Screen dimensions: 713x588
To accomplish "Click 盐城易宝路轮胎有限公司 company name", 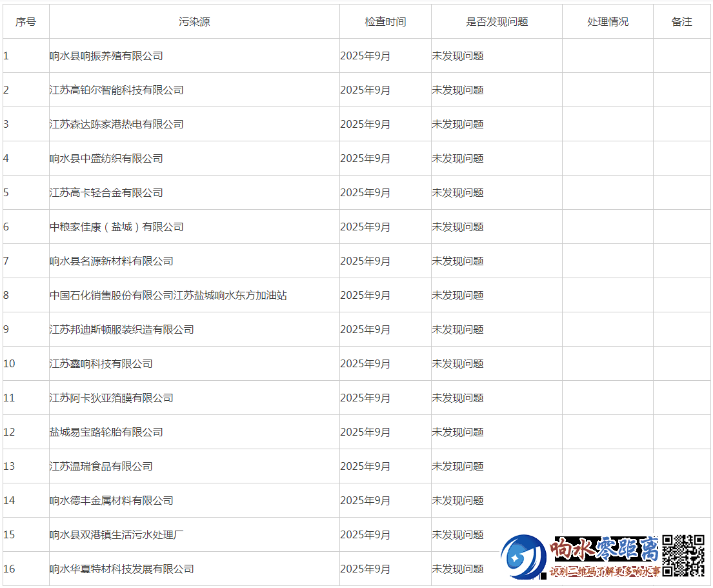I will [x=106, y=432].
